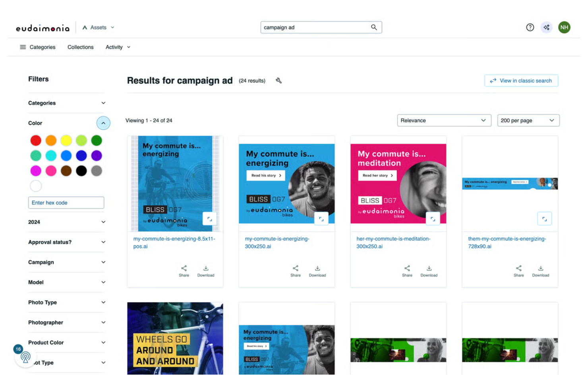The image size is (588, 392).
Task: Filter by red color swatch
Action: point(36,141)
